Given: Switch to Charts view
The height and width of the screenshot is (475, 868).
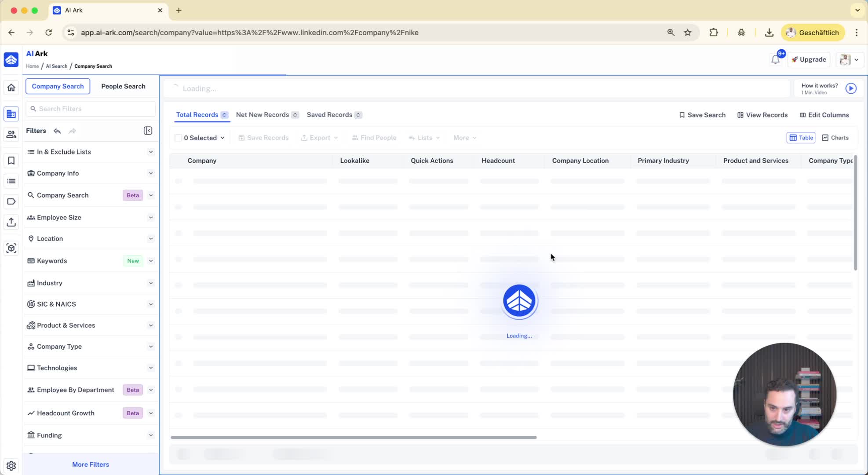Looking at the screenshot, I should (835, 138).
